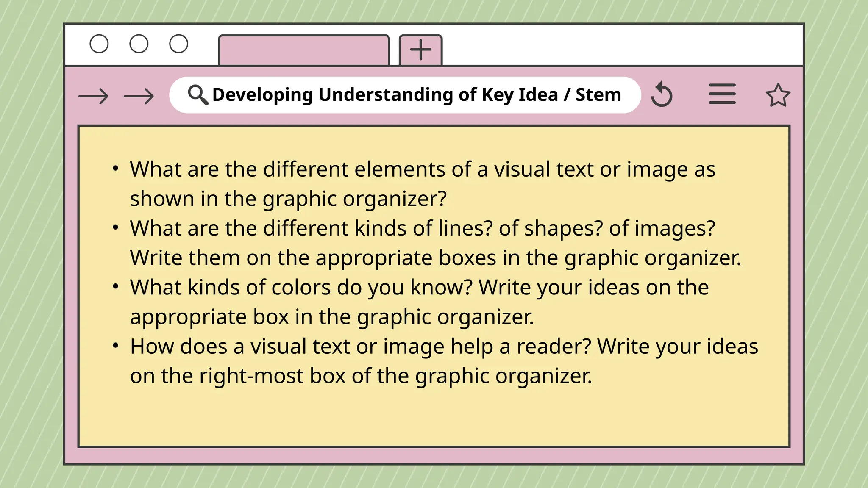Open the hamburger menu icon

pos(722,94)
